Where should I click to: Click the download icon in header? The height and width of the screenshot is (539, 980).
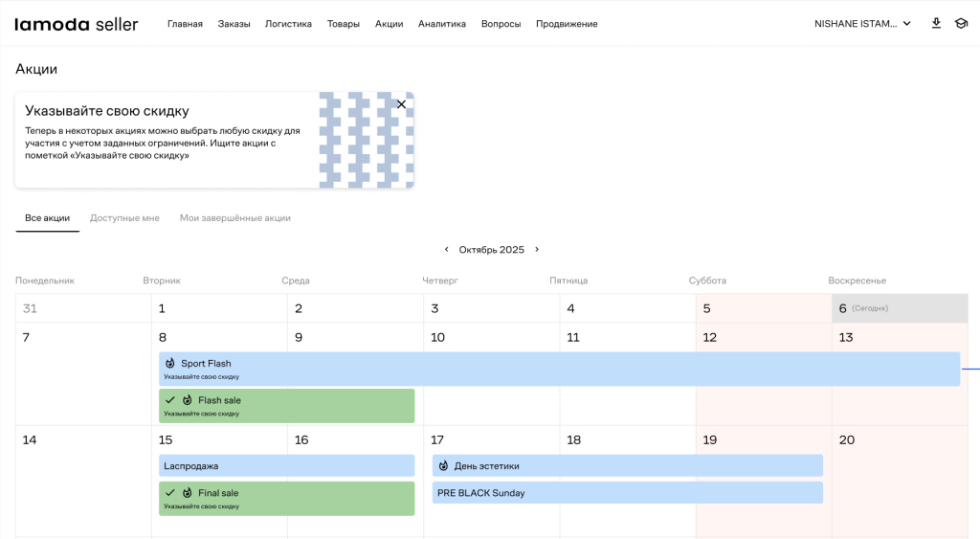936,23
